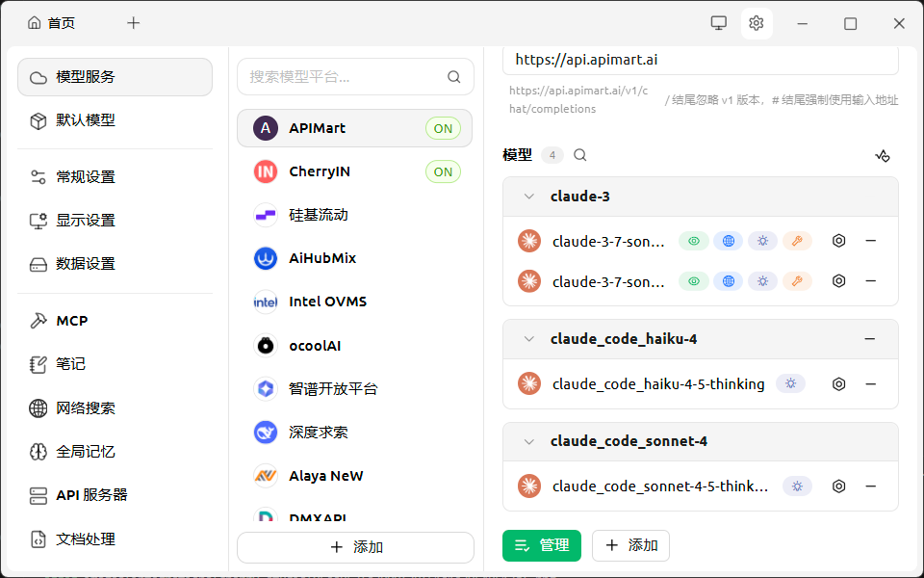Open settings for first claude-3-7-son model
Viewport: 924px width, 578px height.
click(838, 241)
